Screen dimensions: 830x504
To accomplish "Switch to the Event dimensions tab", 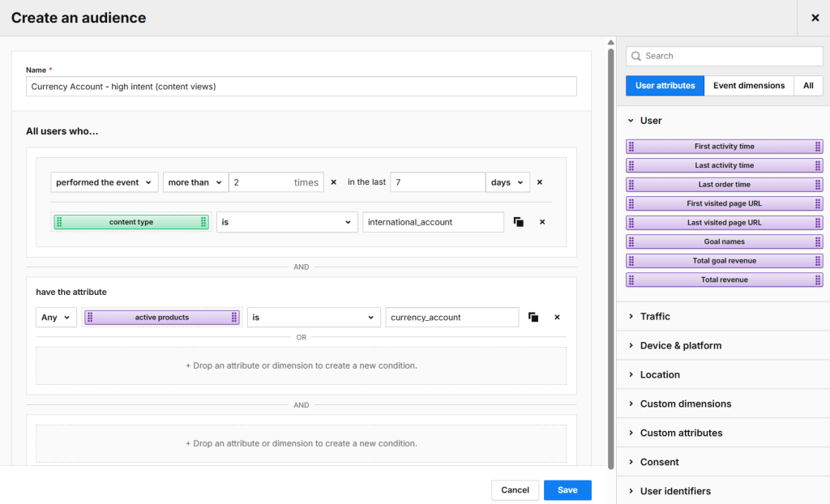I will click(749, 86).
